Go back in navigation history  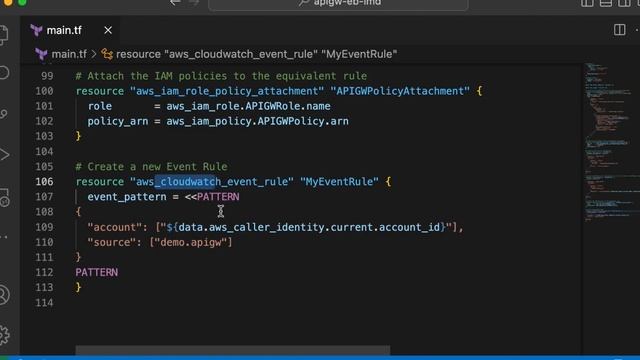[x=175, y=3]
